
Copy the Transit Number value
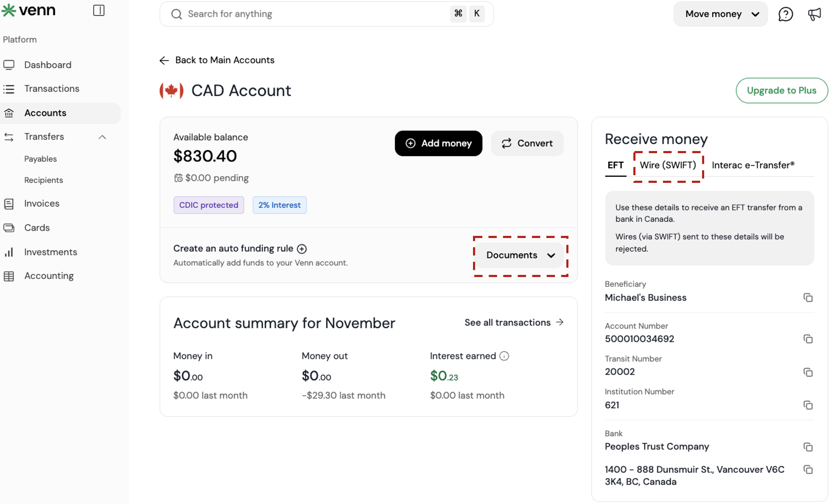point(808,372)
